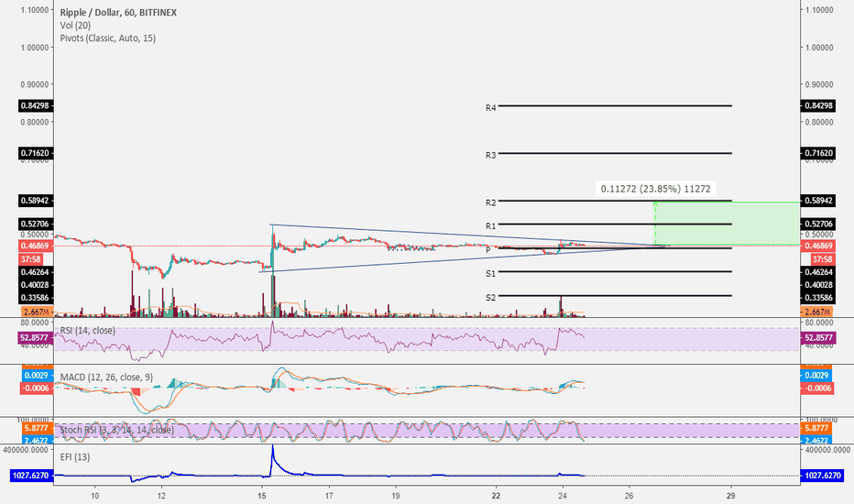Select date 22 on the time axis
The height and width of the screenshot is (504, 854).
point(496,496)
